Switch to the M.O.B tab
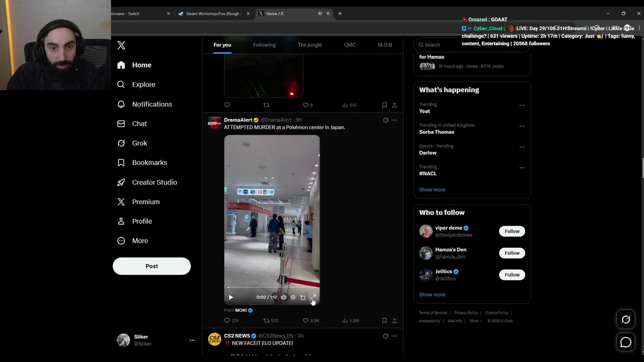 (385, 45)
